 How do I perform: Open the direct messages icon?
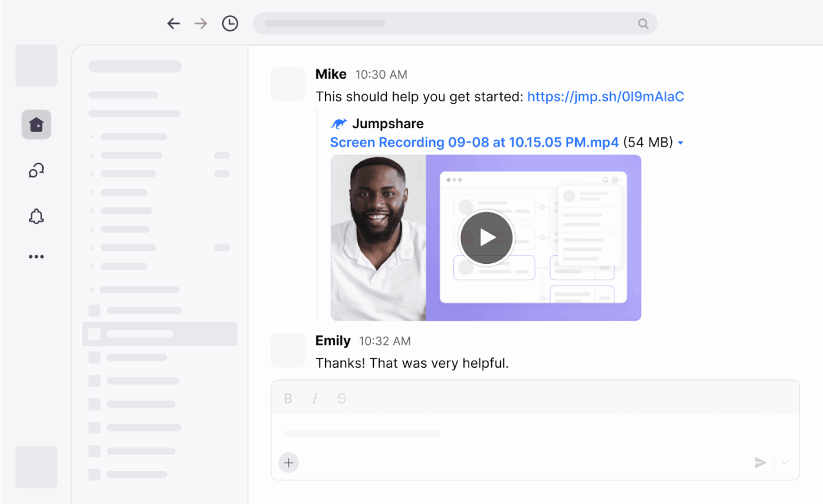coord(36,170)
